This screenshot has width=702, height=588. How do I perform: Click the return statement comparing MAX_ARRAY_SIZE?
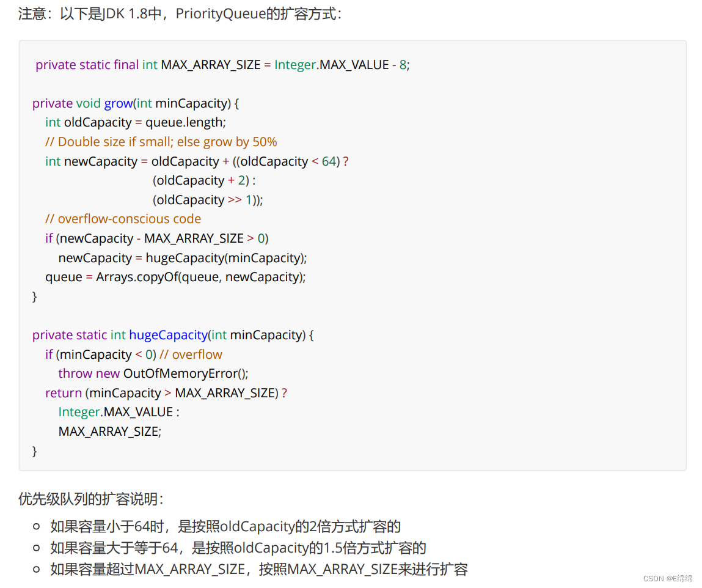[165, 392]
